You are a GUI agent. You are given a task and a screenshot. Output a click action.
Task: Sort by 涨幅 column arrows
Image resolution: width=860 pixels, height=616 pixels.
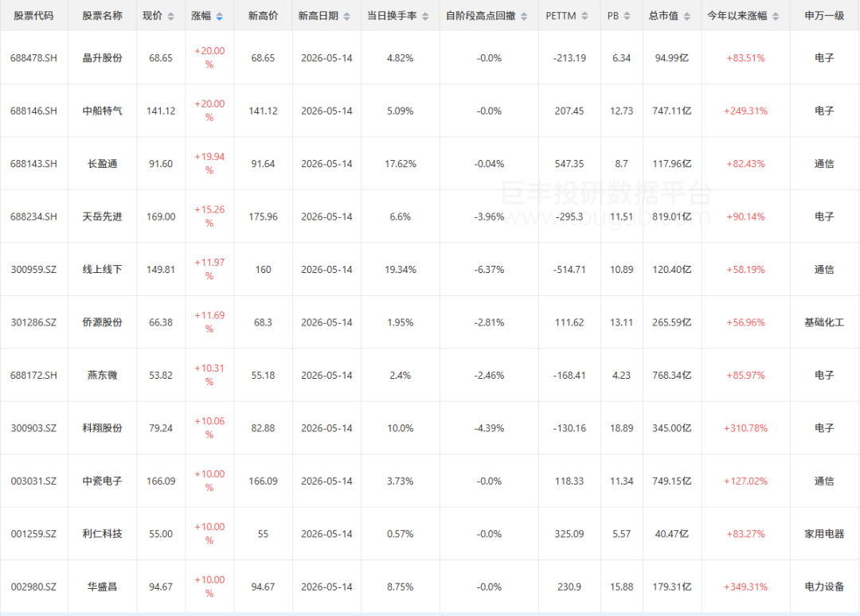pos(220,17)
